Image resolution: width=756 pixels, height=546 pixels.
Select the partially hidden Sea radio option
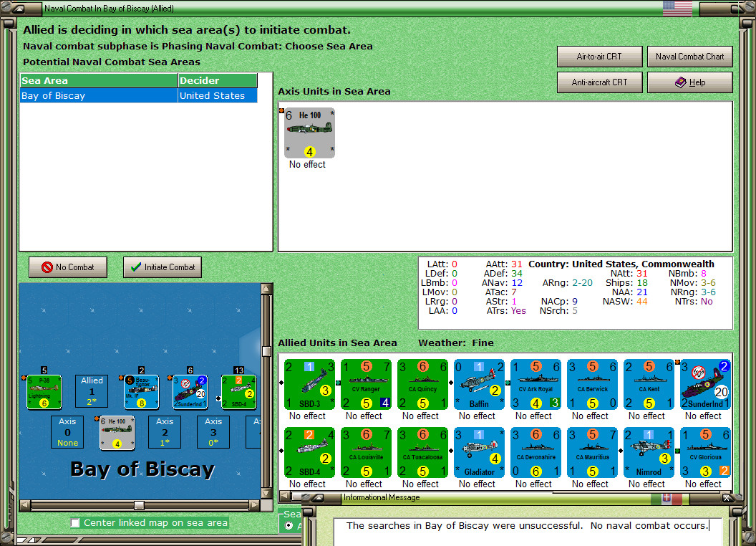coord(289,525)
